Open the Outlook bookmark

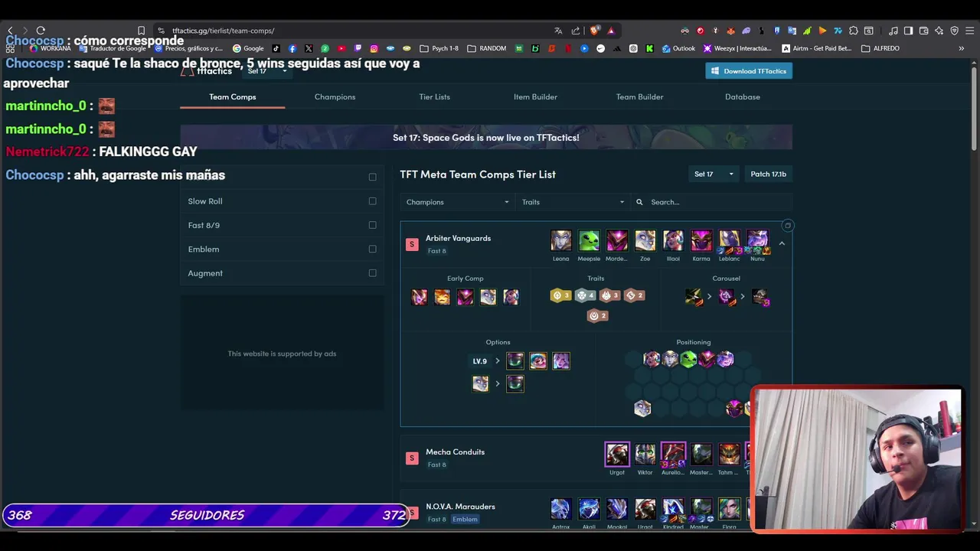click(x=679, y=48)
